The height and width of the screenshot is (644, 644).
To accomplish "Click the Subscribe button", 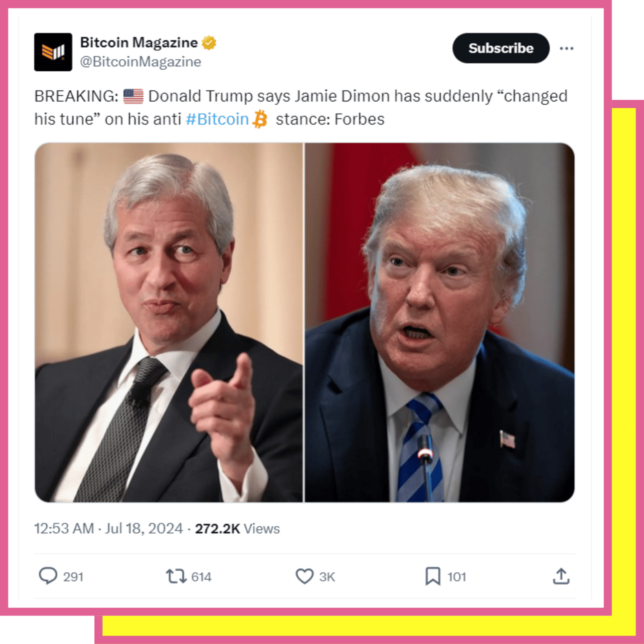I will point(500,48).
